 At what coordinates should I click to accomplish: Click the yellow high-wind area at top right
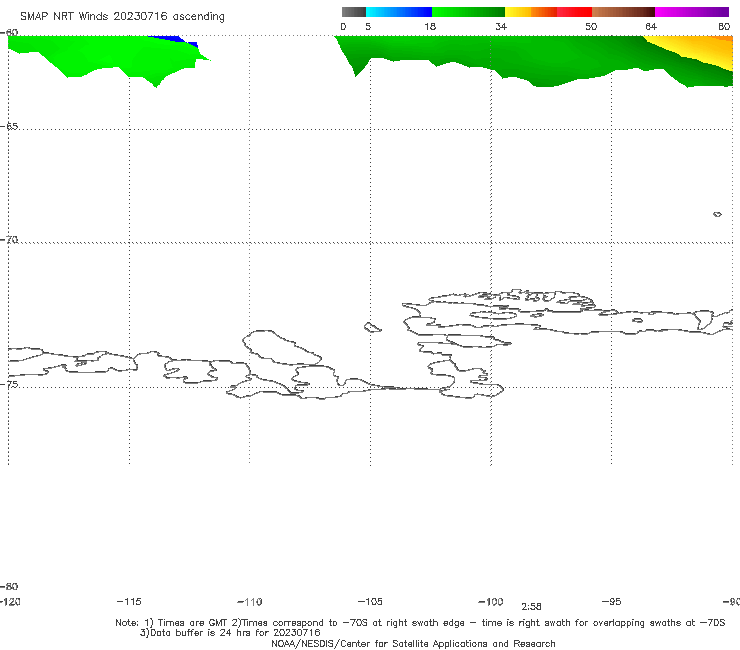pyautogui.click(x=703, y=50)
